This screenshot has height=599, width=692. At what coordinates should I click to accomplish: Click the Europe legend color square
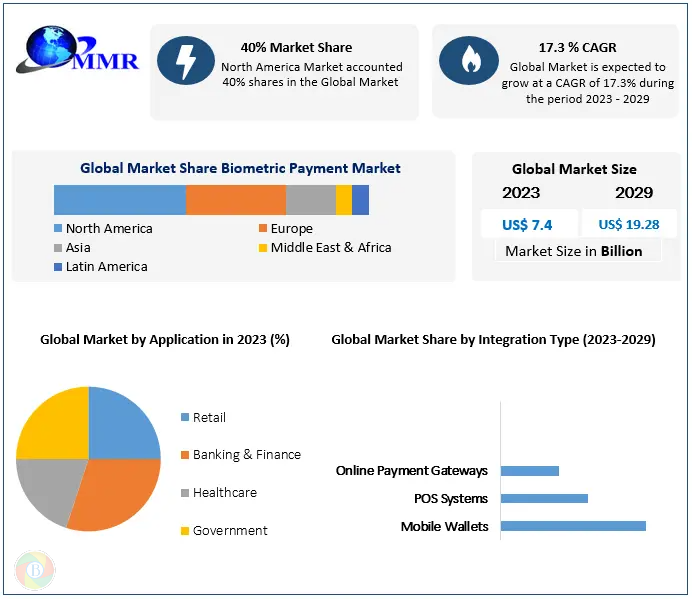[x=263, y=229]
